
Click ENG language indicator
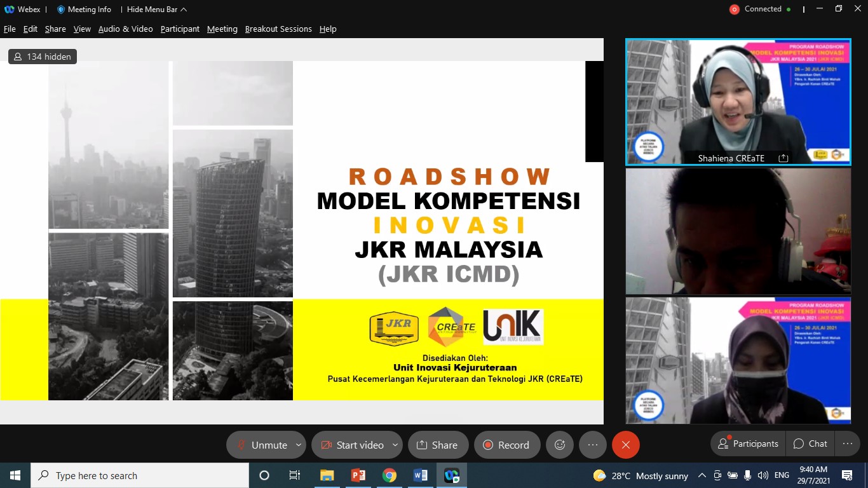coord(782,475)
